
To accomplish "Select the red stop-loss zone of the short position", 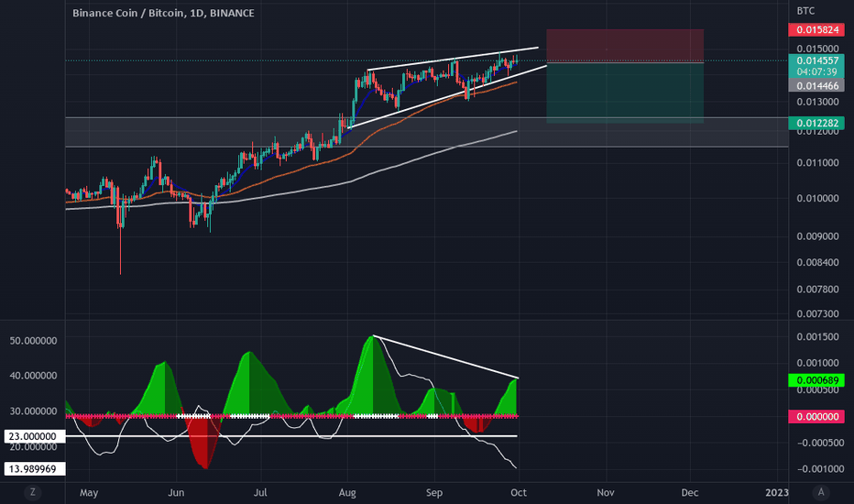I will [625, 46].
